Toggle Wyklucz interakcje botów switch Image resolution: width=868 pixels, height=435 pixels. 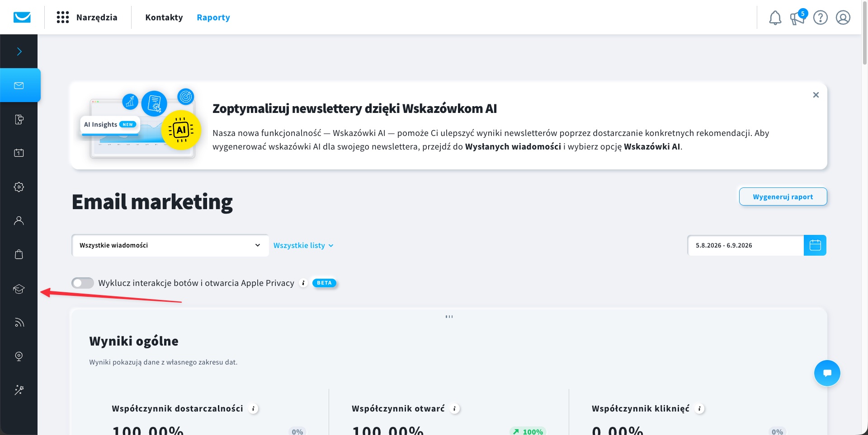click(x=83, y=283)
